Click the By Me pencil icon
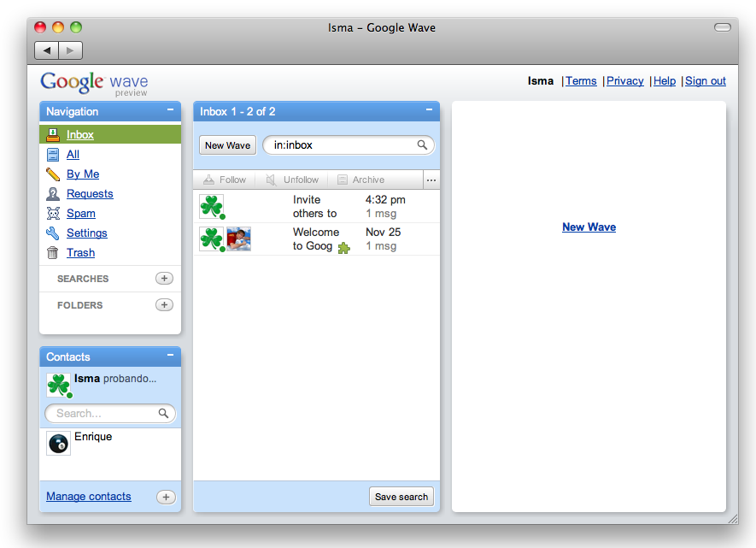Screen dimensions: 756x548 (x=53, y=174)
